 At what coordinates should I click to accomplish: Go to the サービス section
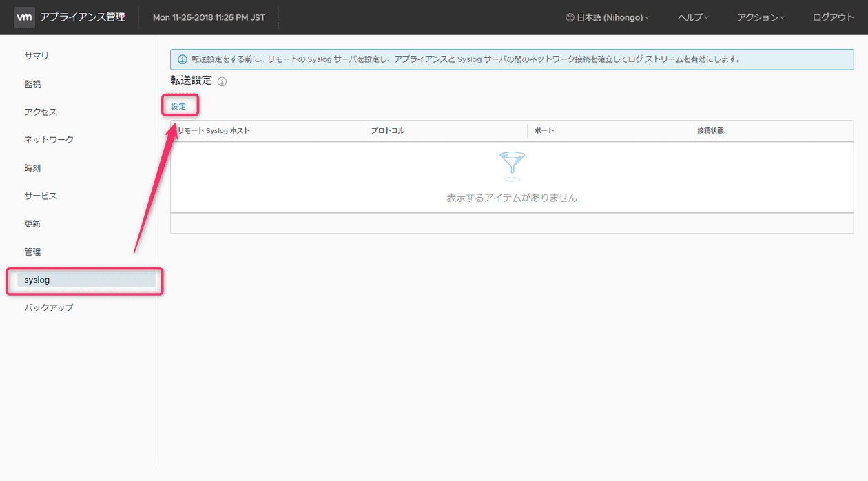[x=39, y=195]
